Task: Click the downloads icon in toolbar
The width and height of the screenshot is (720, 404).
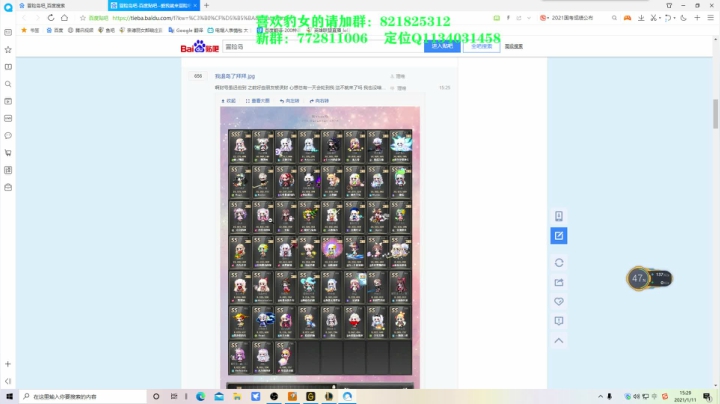Action: pos(641,17)
